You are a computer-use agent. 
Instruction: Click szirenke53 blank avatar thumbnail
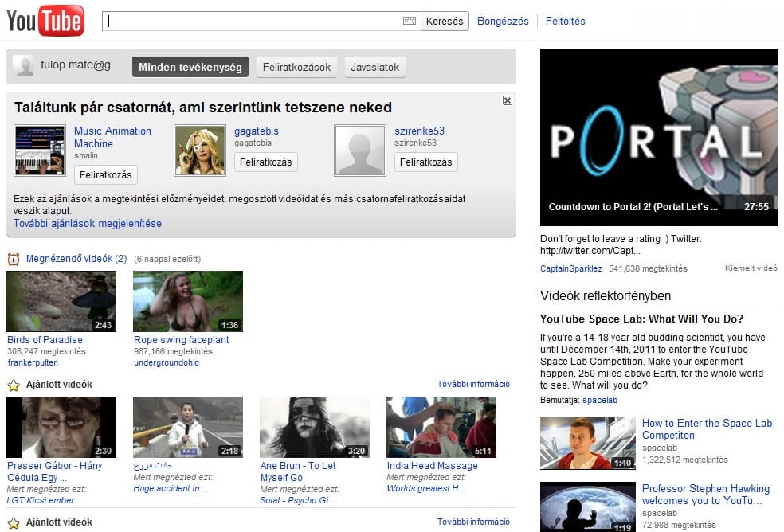360,151
